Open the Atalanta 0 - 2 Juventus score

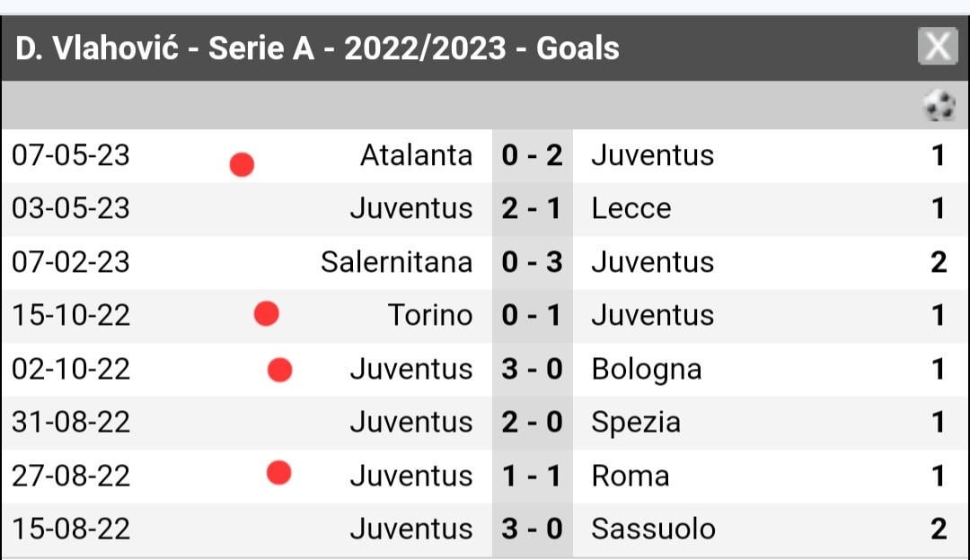(x=532, y=155)
